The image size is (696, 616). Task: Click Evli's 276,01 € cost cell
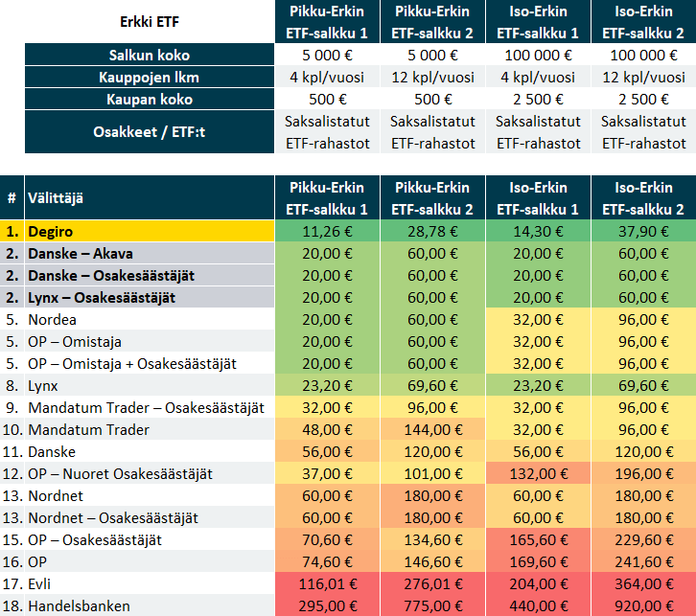[x=432, y=583]
